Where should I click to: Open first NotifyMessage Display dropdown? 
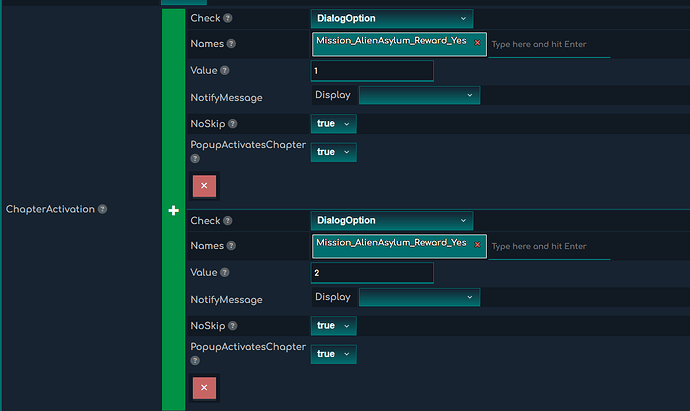[419, 95]
